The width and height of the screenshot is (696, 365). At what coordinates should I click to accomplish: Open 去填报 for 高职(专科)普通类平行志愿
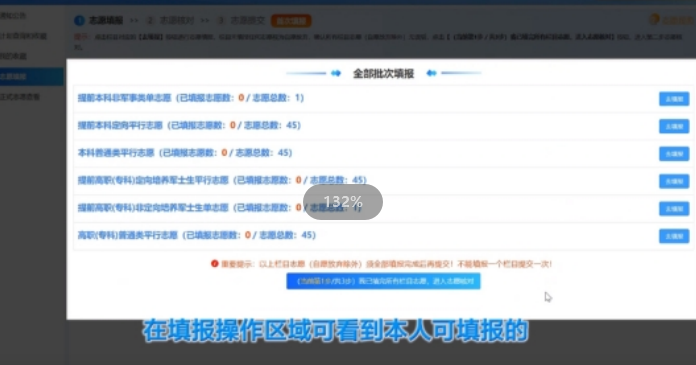tap(674, 236)
